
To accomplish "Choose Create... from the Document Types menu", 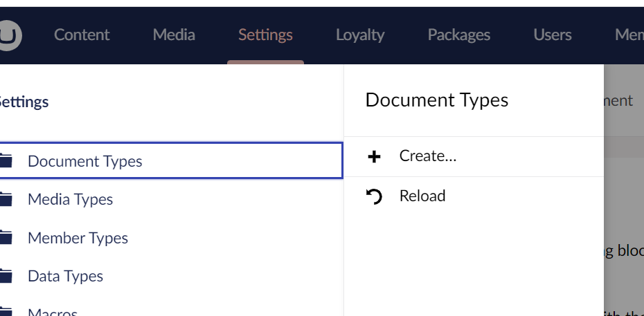I will 428,156.
